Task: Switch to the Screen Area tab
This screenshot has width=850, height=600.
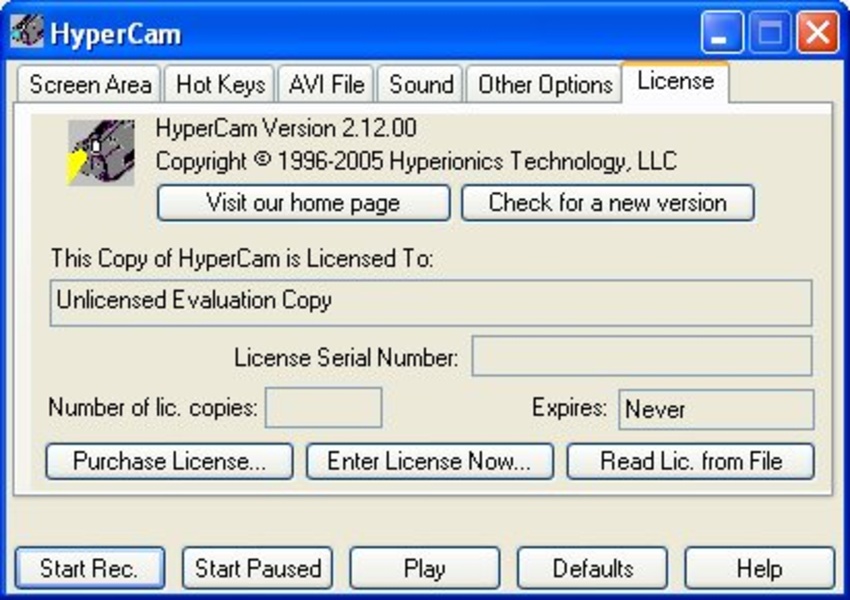Action: tap(90, 85)
